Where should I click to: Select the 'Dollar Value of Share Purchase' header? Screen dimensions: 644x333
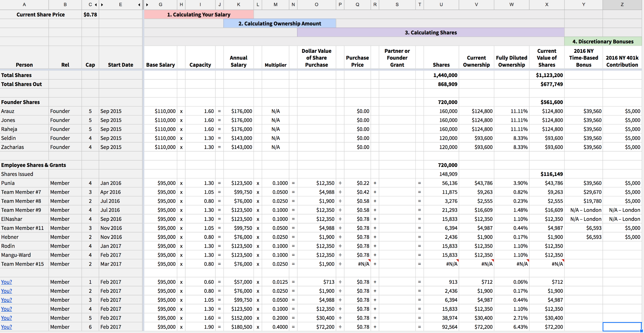coord(317,57)
